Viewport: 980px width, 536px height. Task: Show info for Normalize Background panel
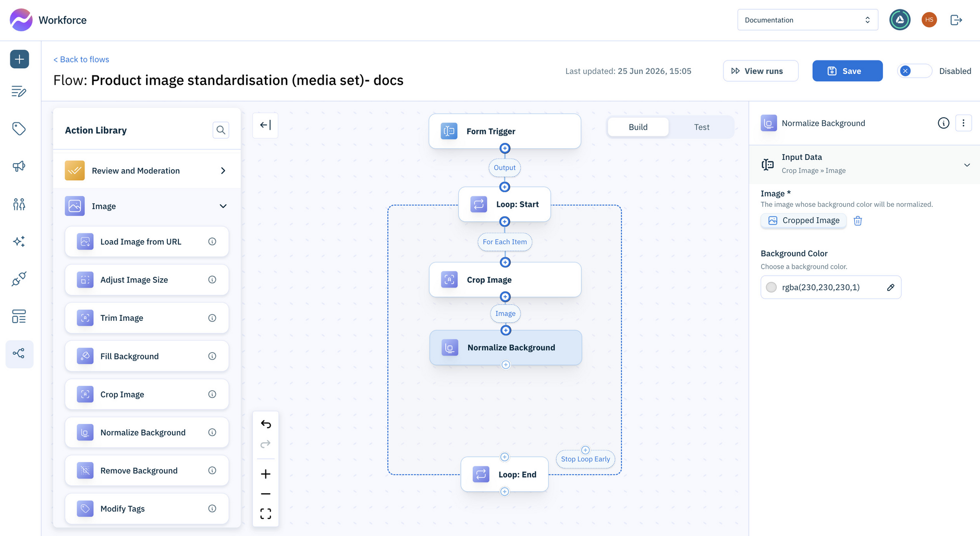tap(944, 123)
